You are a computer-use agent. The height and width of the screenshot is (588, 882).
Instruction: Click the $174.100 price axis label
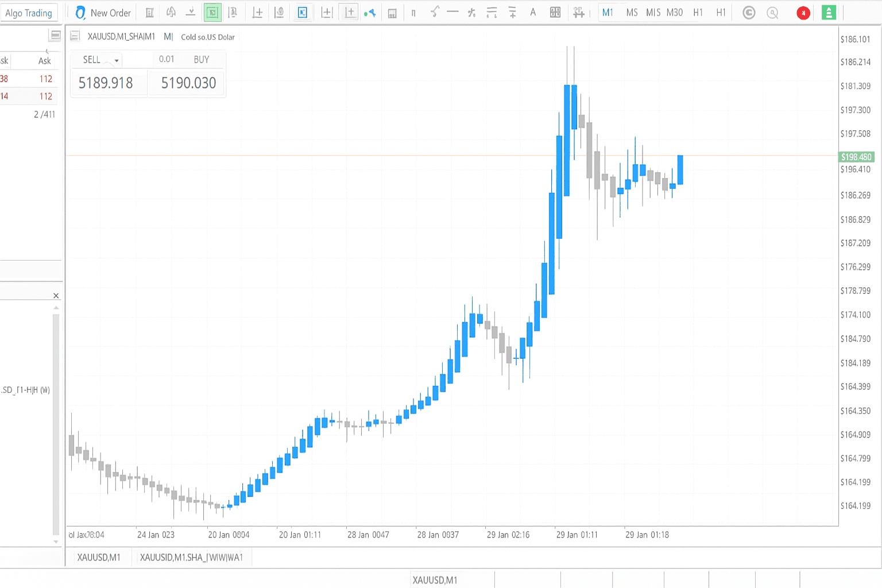855,315
